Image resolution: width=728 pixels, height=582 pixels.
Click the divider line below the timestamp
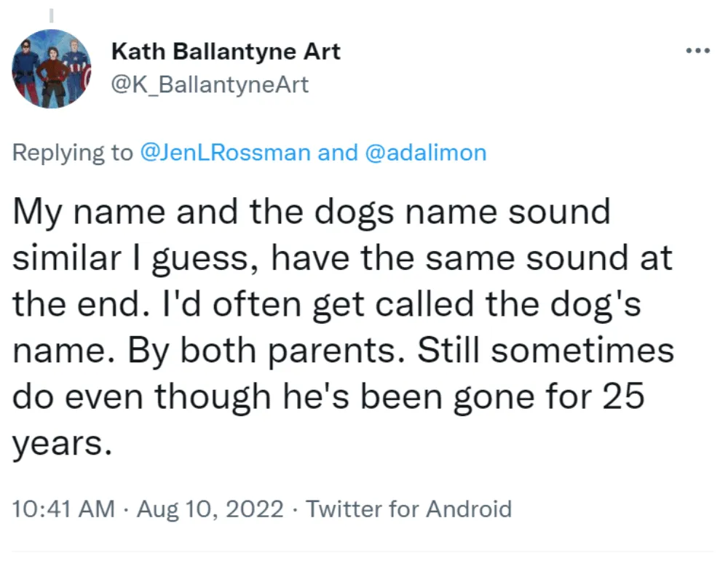(362, 552)
